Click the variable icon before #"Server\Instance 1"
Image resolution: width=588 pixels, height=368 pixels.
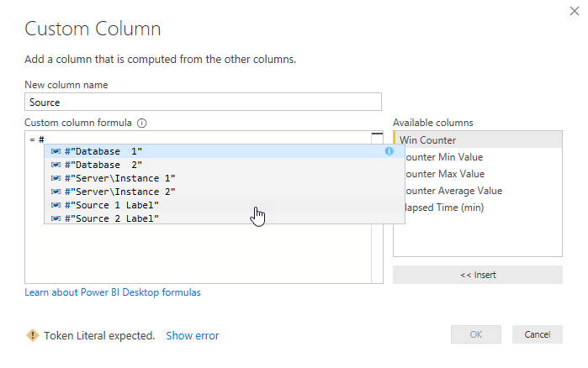(56, 178)
